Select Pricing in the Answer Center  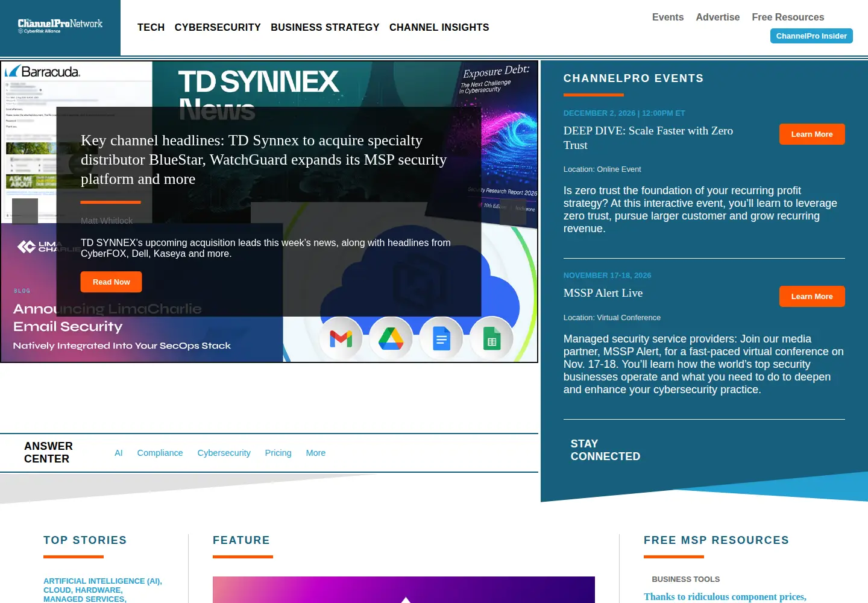tap(278, 453)
